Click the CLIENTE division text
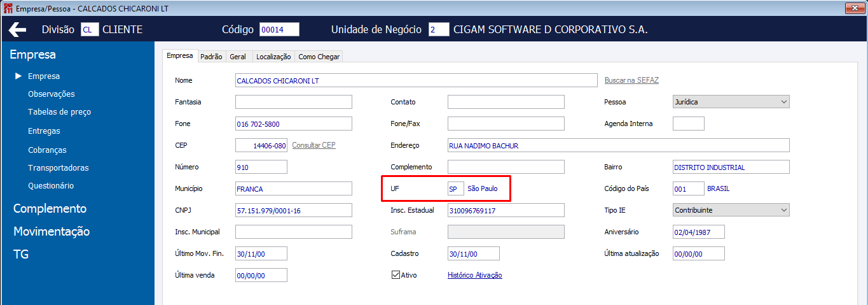 [x=123, y=30]
